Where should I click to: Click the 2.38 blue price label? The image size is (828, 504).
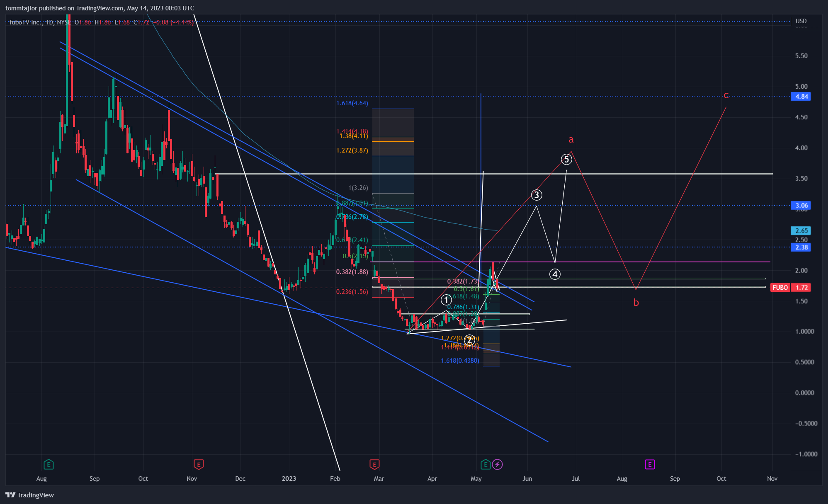[x=801, y=247]
